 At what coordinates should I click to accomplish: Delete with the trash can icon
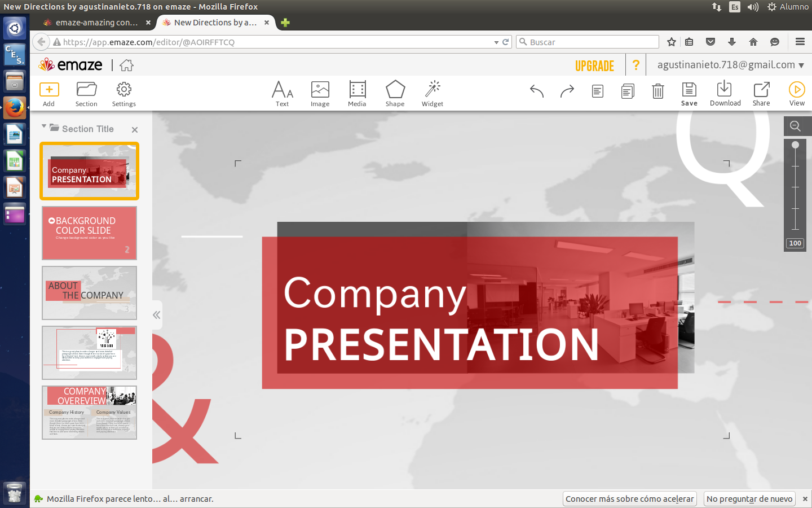(x=658, y=91)
